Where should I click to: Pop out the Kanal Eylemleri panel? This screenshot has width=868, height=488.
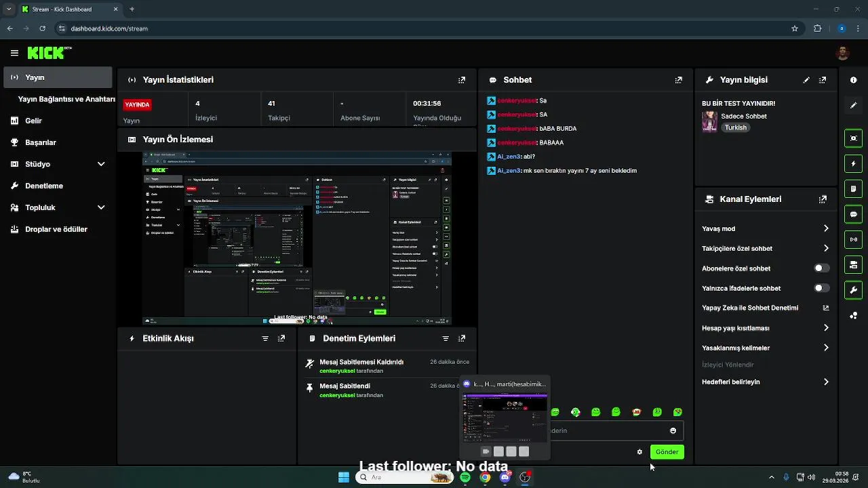(823, 199)
